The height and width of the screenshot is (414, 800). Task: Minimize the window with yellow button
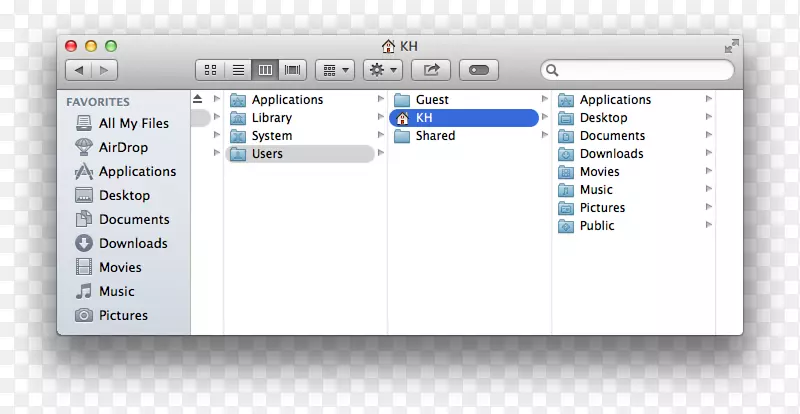click(91, 46)
